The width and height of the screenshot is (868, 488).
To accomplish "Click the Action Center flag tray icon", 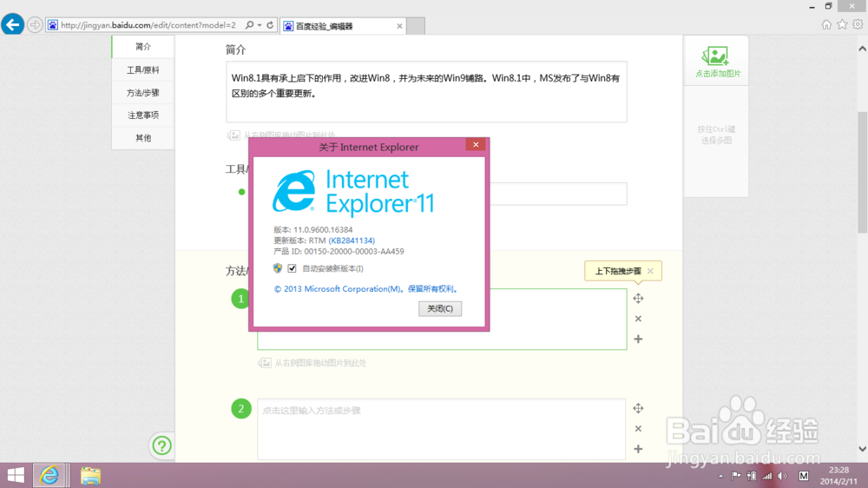I will click(736, 476).
